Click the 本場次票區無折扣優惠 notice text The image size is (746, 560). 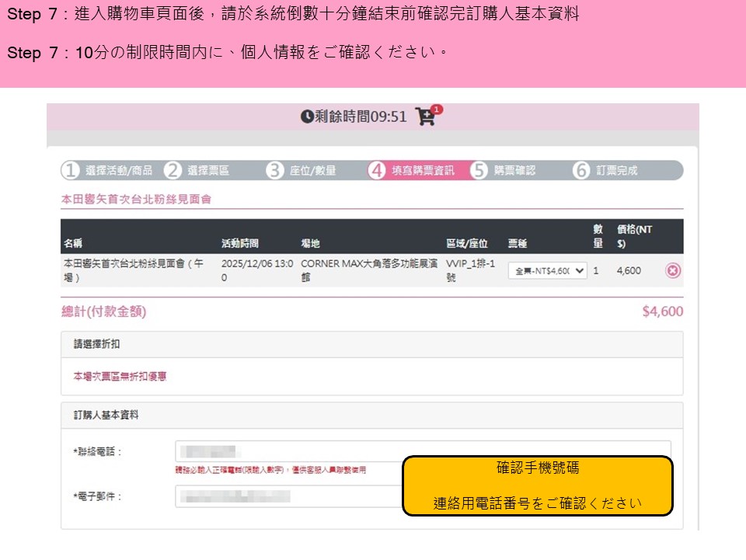click(x=120, y=377)
